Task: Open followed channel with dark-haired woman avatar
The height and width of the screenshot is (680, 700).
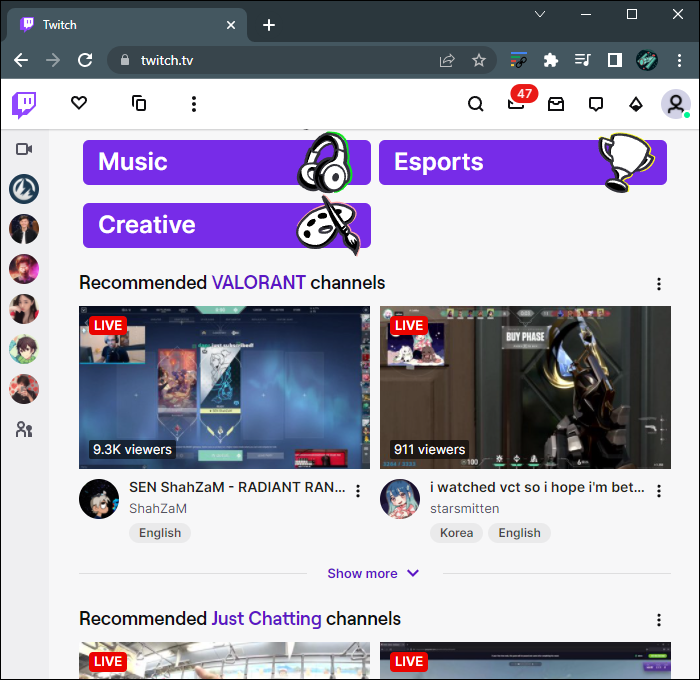Action: [24, 309]
